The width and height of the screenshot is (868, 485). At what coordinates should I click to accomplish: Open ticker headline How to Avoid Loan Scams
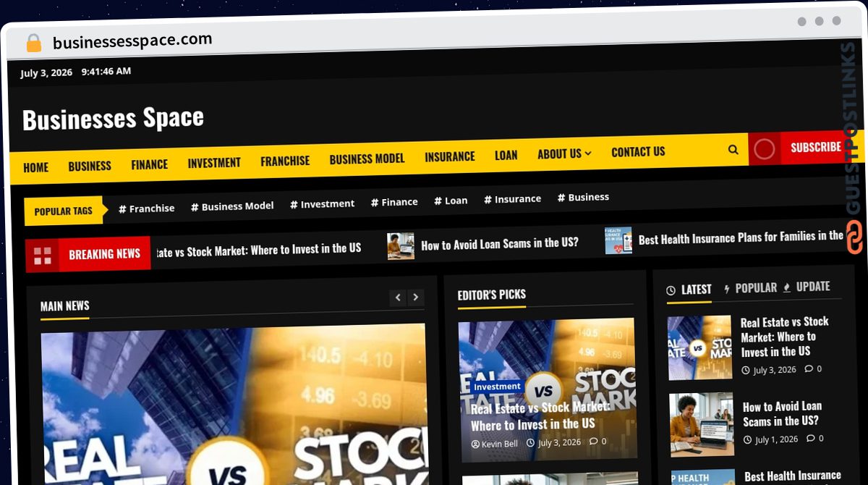(500, 244)
